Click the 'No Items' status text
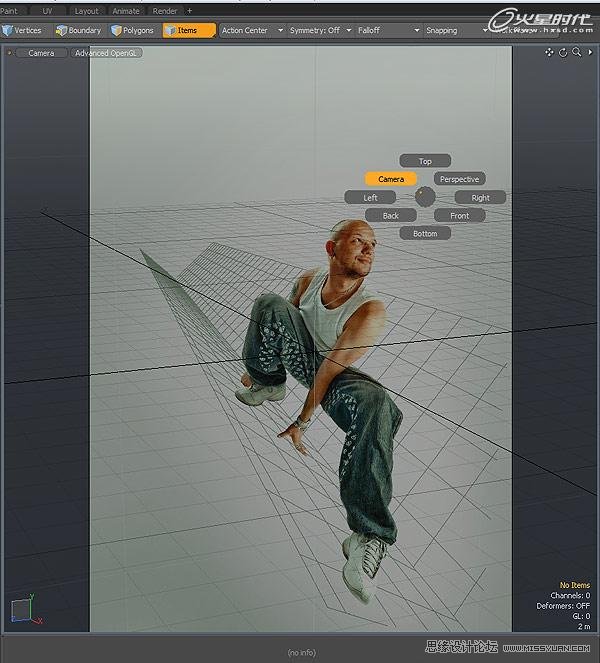 click(x=575, y=585)
